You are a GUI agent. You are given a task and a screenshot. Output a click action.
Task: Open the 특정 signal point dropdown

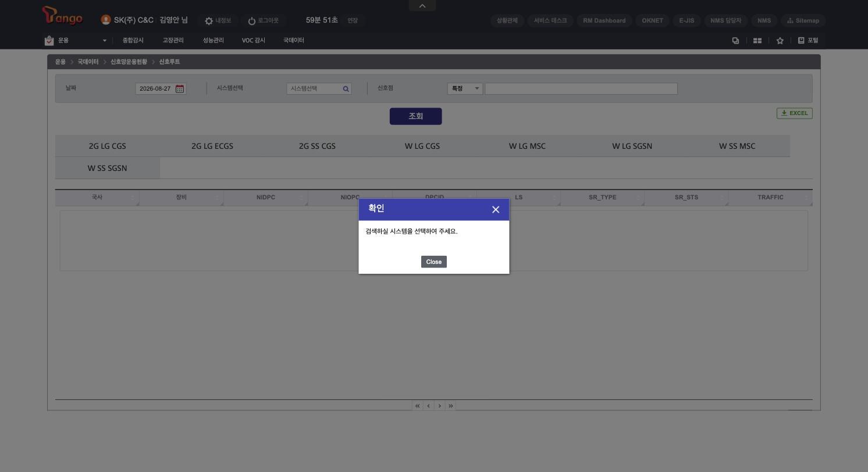point(465,88)
